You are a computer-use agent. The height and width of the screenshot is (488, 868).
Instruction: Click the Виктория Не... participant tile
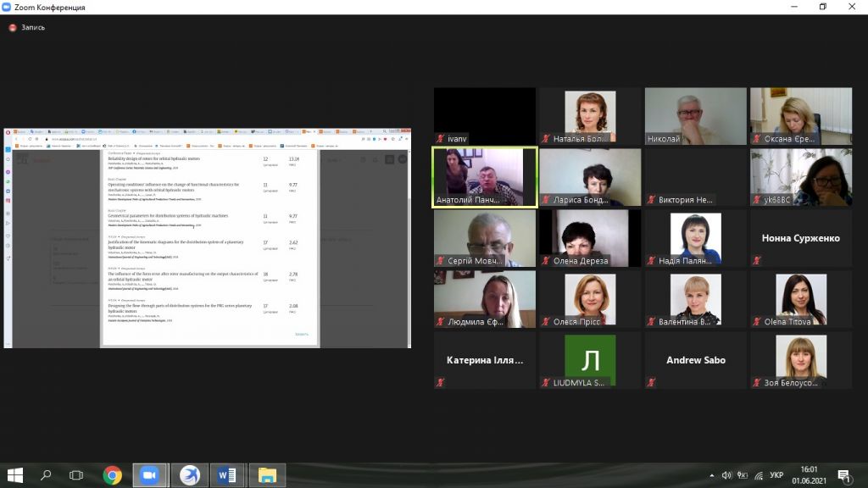tap(696, 177)
